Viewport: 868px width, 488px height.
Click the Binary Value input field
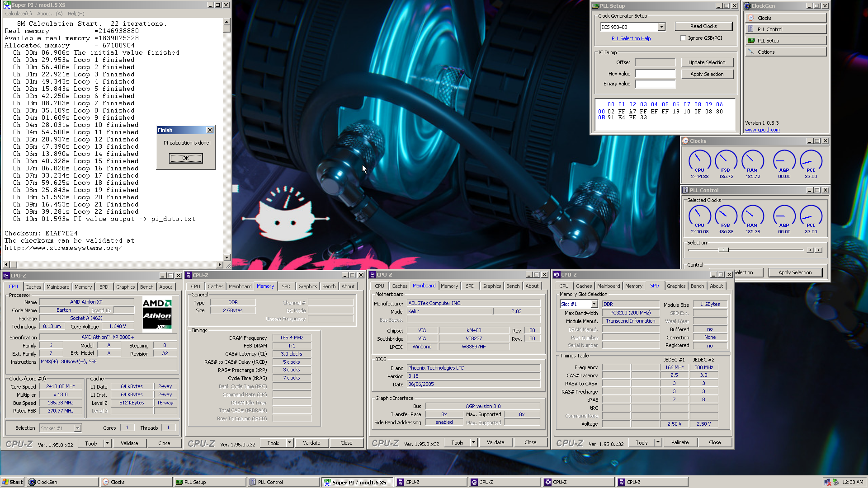pyautogui.click(x=655, y=84)
